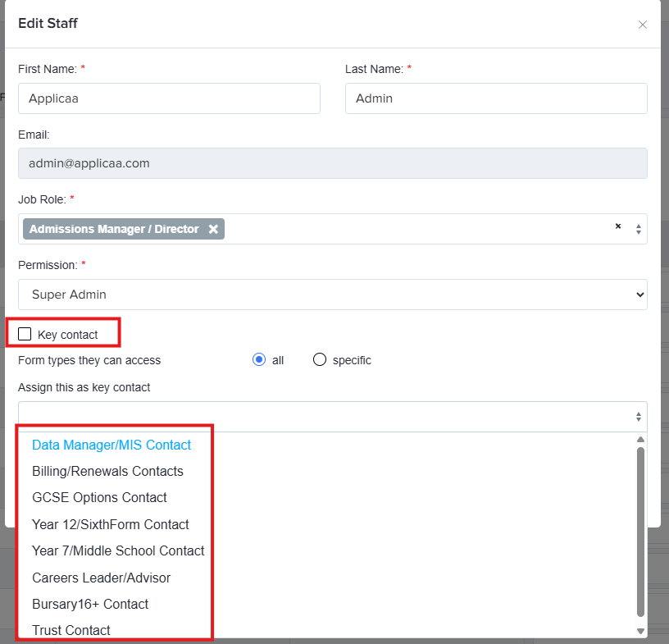This screenshot has width=669, height=644.
Task: Toggle the key contact assignment dropdown arrows
Action: (639, 417)
